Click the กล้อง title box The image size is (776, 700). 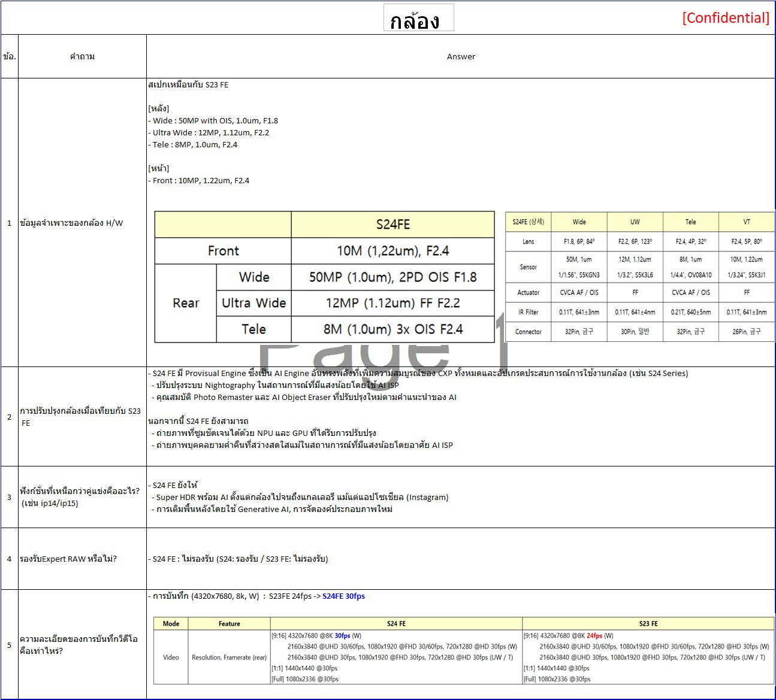coord(418,17)
